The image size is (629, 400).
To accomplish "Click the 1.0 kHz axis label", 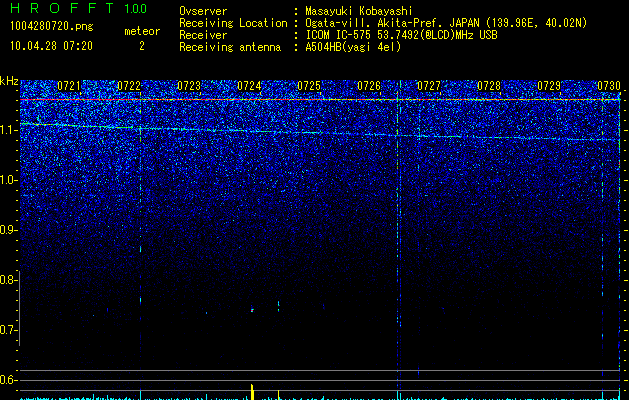I will pyautogui.click(x=8, y=181).
